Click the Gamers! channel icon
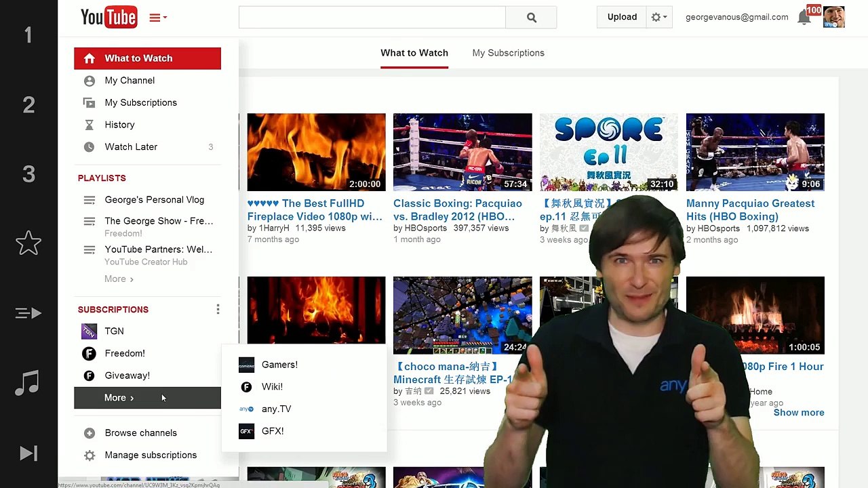 pyautogui.click(x=246, y=365)
